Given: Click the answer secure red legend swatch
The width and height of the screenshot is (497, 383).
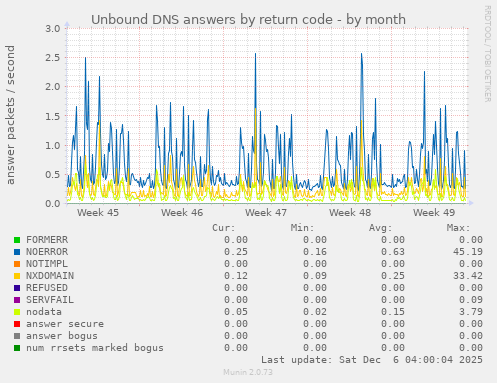Looking at the screenshot, I should pyautogui.click(x=17, y=324).
